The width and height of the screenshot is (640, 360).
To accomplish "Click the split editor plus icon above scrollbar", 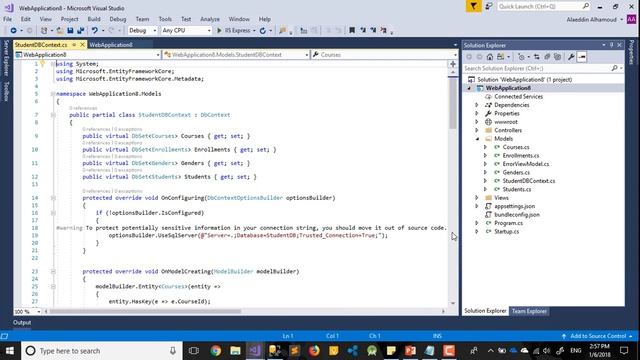I will (453, 64).
